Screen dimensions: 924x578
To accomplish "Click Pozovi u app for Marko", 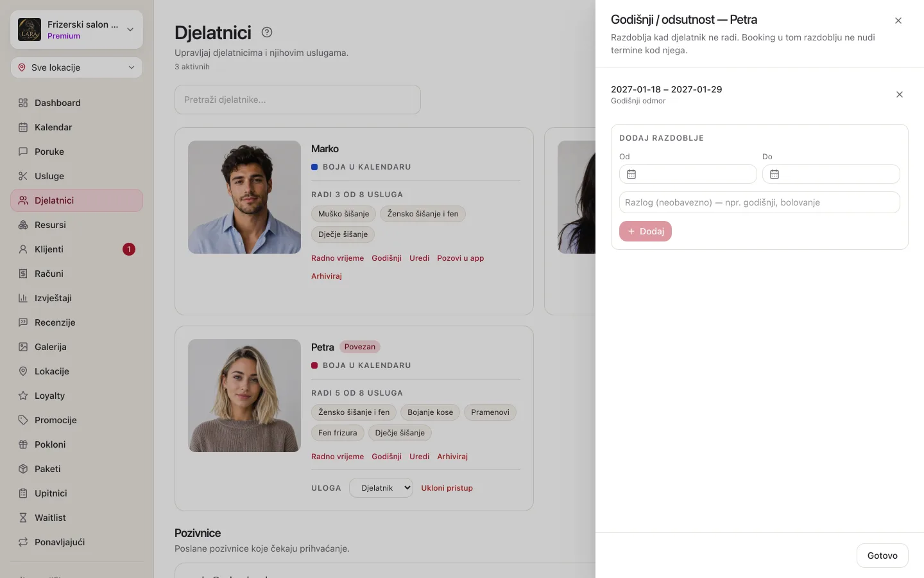I will pyautogui.click(x=461, y=258).
